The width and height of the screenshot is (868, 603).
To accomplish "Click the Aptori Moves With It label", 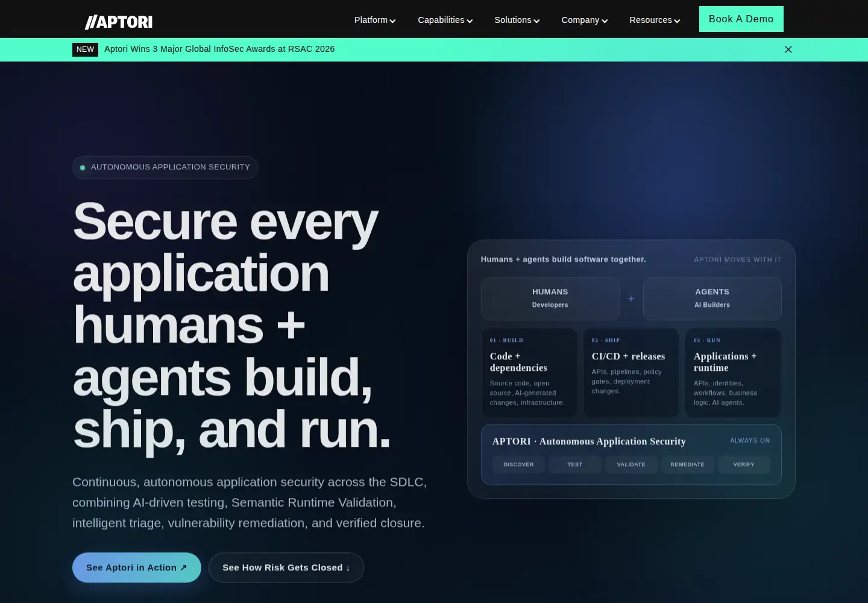I will pos(738,259).
